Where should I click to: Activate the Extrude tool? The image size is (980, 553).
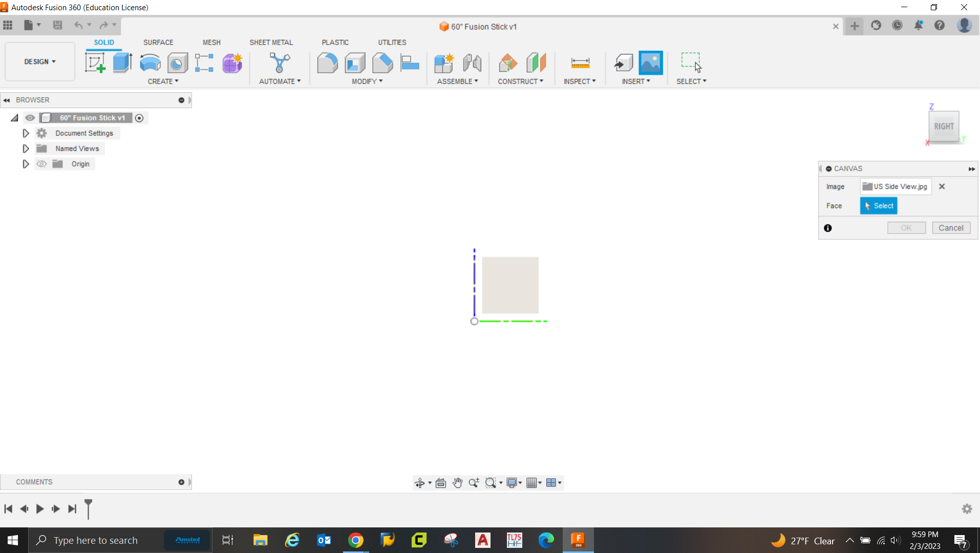click(x=122, y=62)
